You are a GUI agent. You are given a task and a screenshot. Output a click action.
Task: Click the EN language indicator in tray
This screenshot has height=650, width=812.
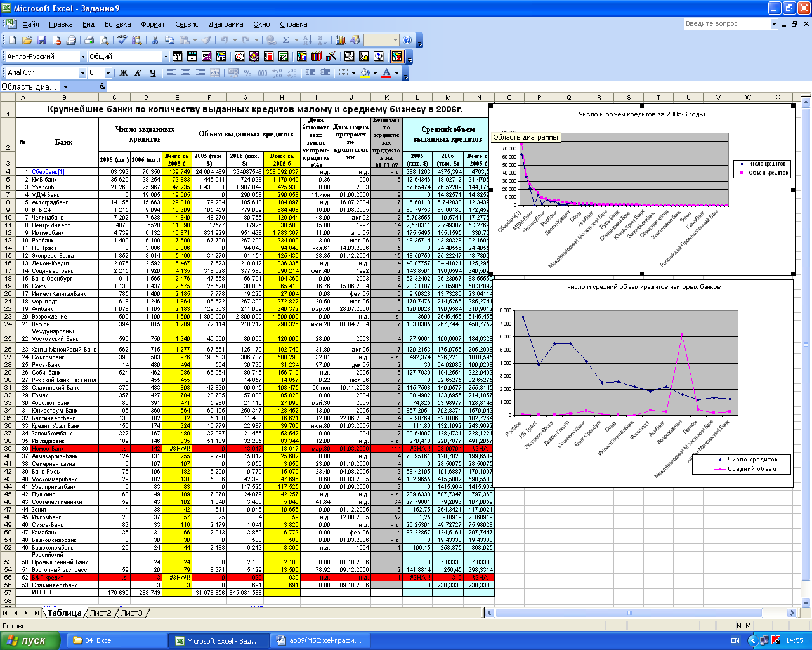click(735, 640)
